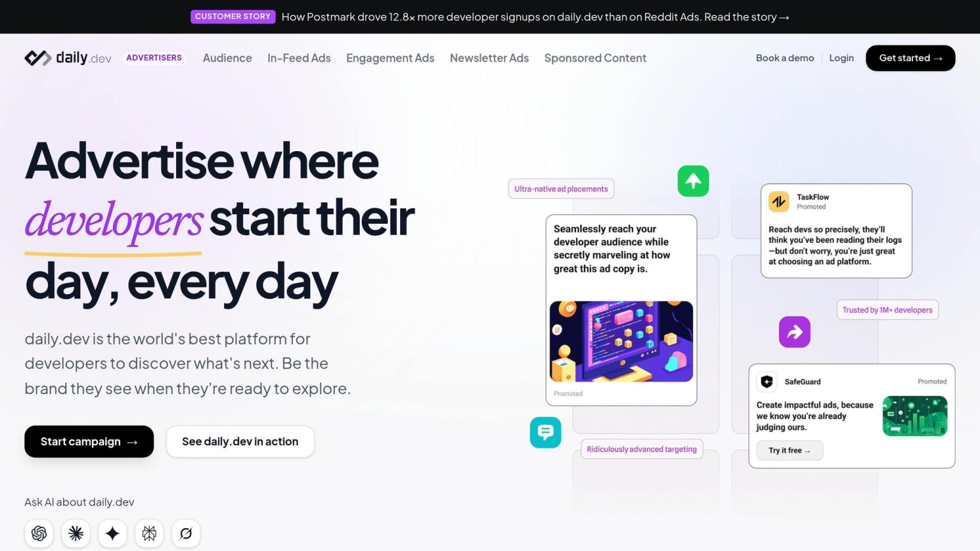Click the Grok slashed-circle icon
The width and height of the screenshot is (980, 551).
coord(186,533)
